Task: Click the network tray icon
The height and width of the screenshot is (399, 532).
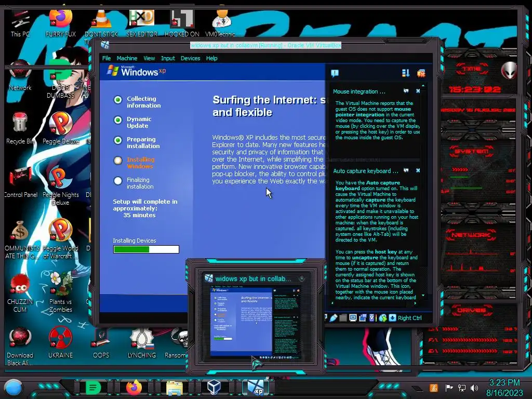Action: click(x=461, y=388)
